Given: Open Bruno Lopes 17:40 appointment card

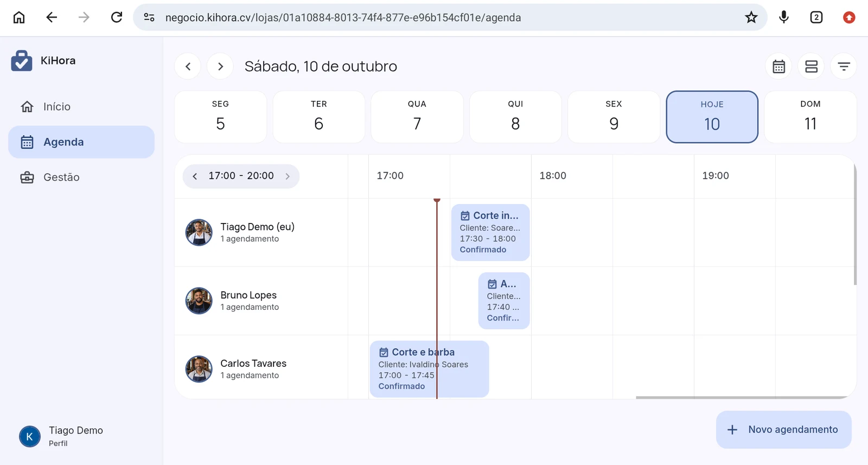Looking at the screenshot, I should tap(504, 301).
